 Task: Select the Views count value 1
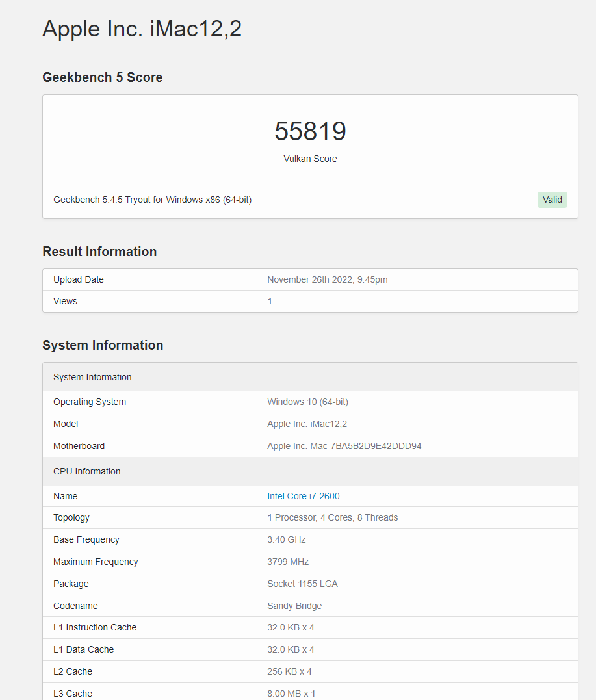point(270,301)
